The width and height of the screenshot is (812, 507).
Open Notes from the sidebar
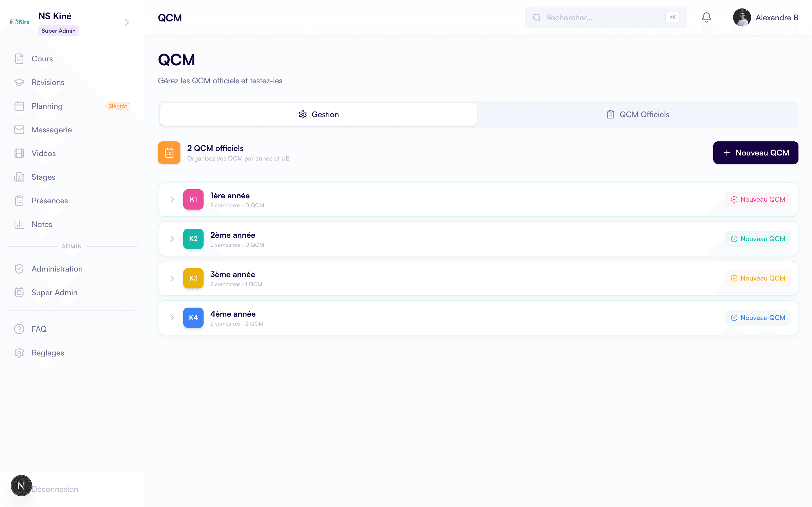42,224
